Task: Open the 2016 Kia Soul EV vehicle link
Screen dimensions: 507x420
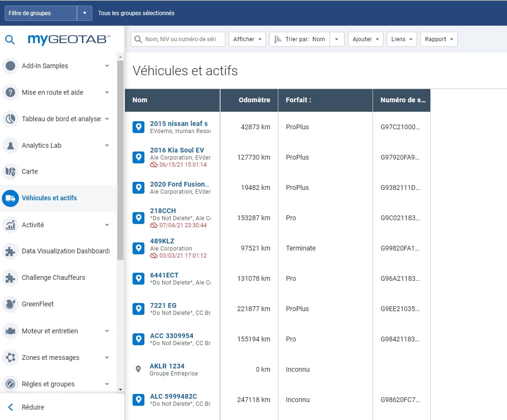Action: point(177,150)
